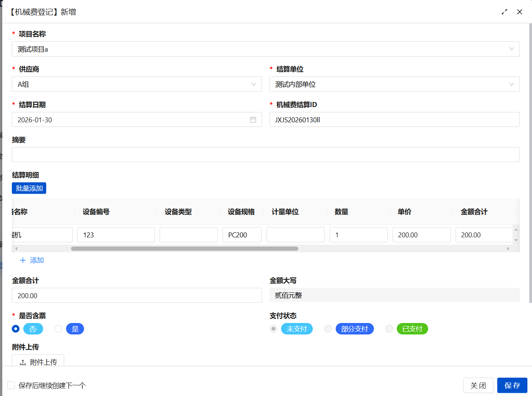Click the blue 保存 button
This screenshot has height=396, width=532.
click(512, 385)
